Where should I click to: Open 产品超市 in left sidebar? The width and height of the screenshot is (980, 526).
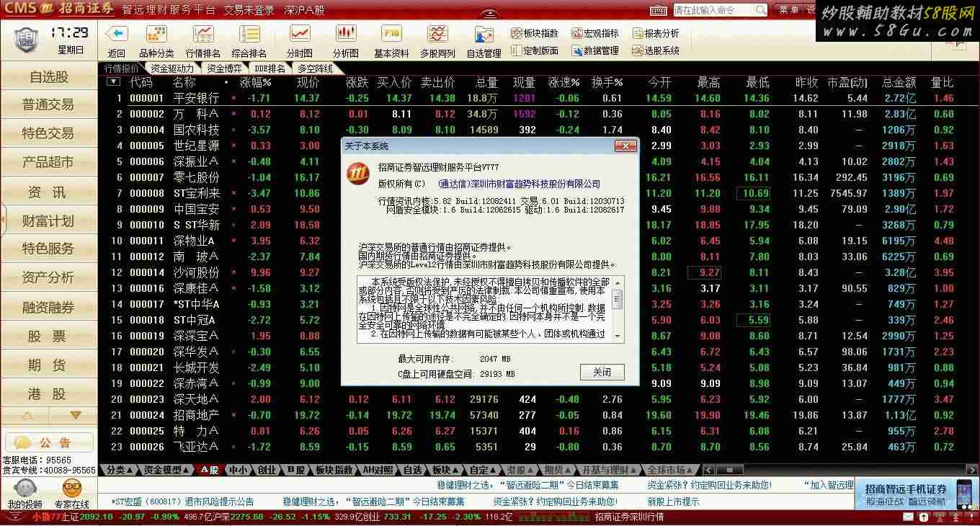point(49,163)
